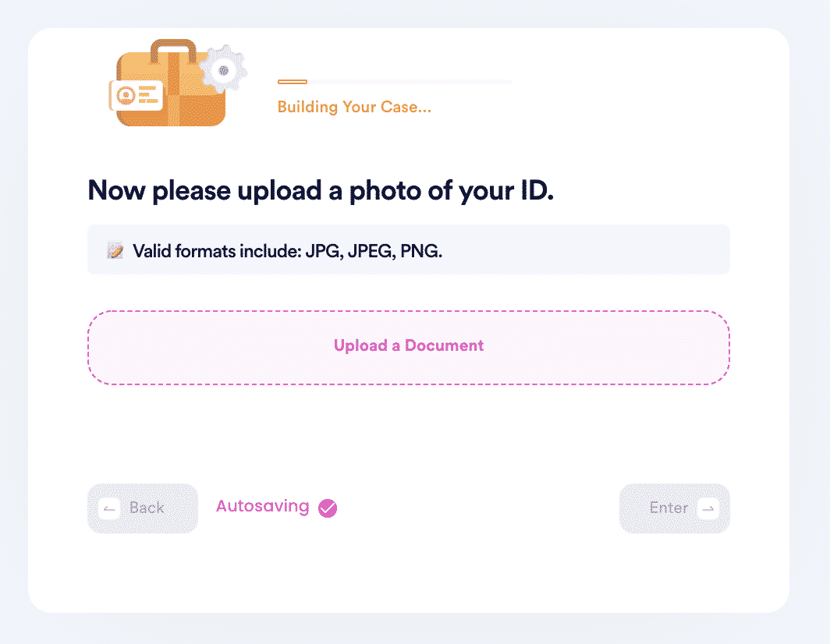This screenshot has height=644, width=830.
Task: Click the orange briefcase illustration
Action: click(x=170, y=83)
